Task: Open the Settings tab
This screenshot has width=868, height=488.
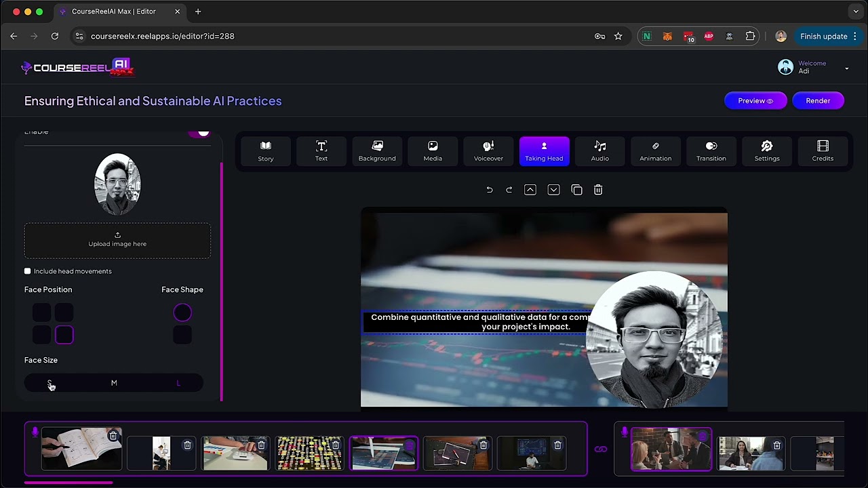Action: 767,150
